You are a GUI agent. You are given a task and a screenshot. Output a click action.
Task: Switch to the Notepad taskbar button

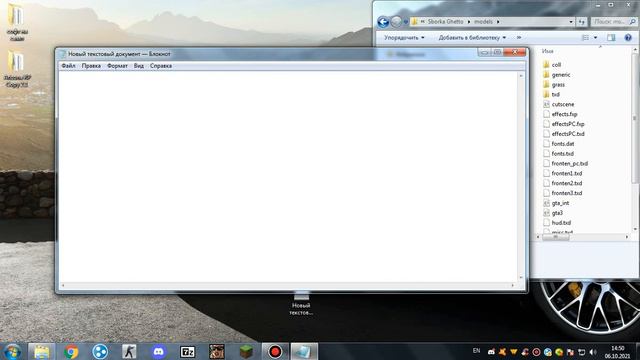[x=304, y=351]
